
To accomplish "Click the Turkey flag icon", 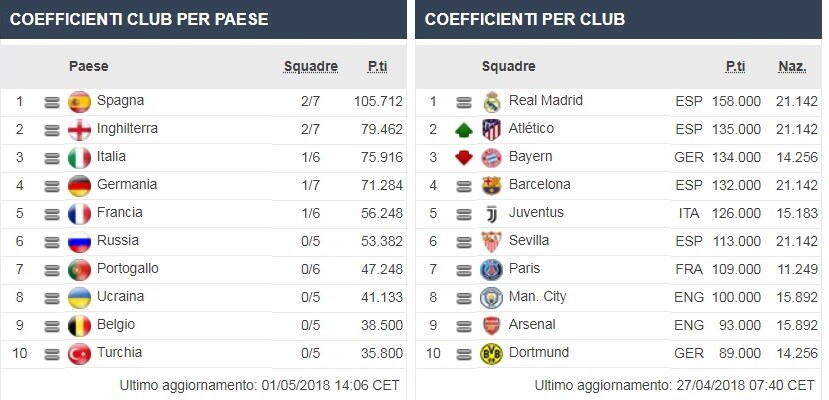I will [79, 354].
